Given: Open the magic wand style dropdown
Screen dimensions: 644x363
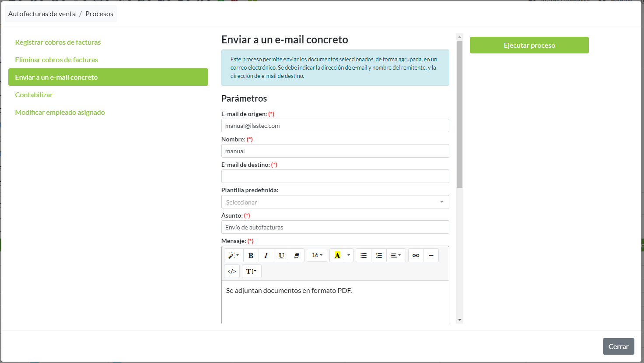Looking at the screenshot, I should pyautogui.click(x=234, y=255).
